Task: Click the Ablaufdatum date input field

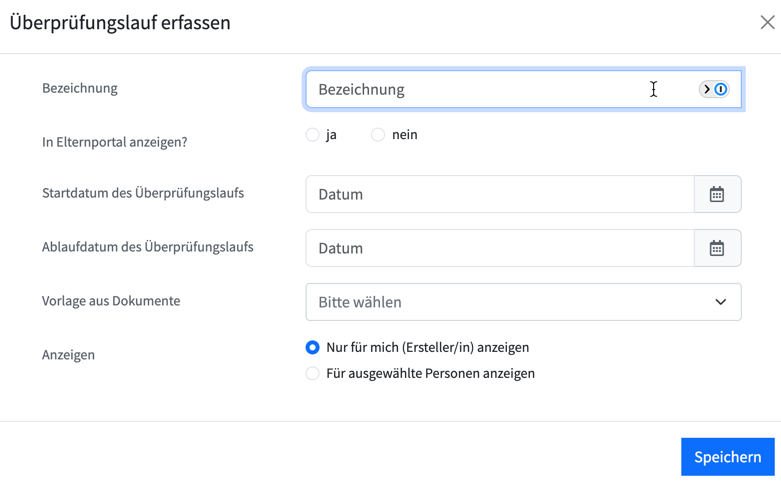Action: point(500,248)
